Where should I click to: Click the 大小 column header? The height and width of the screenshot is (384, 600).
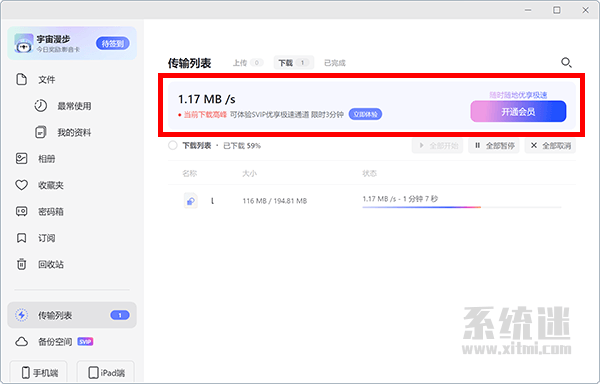[x=249, y=174]
